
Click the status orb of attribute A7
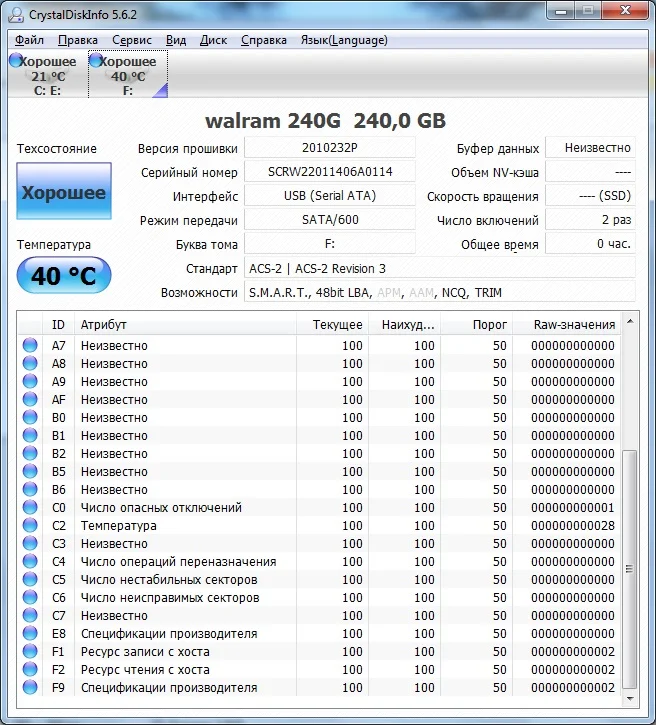(30, 345)
